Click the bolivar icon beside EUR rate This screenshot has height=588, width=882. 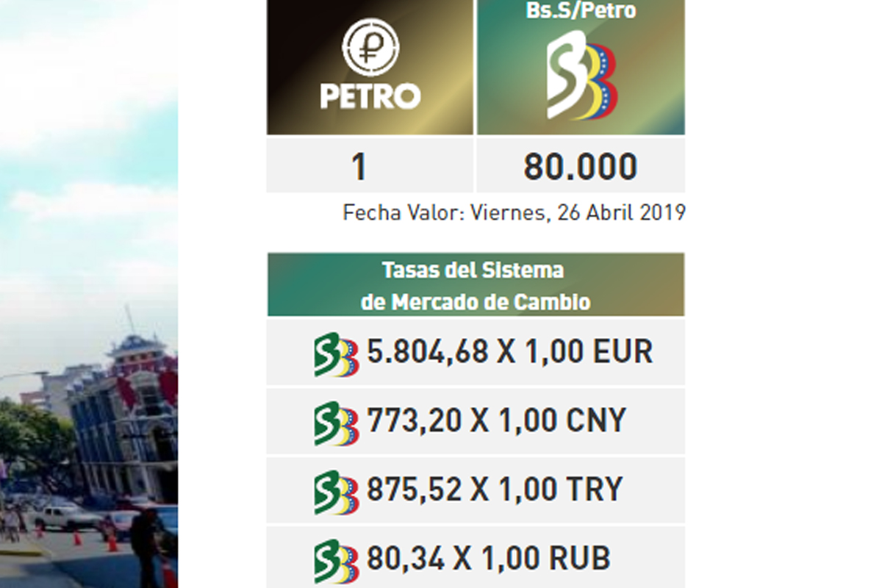(336, 354)
